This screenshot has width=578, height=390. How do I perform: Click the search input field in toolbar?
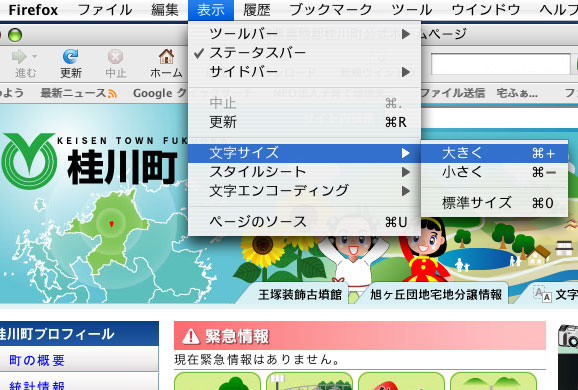pos(501,65)
